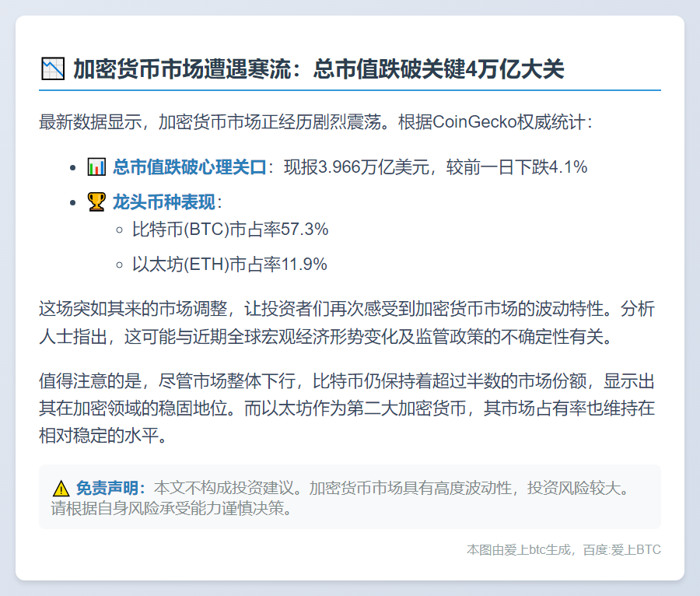Toggle the hollow circle bullet before 以太坊(ETH)
The width and height of the screenshot is (700, 596).
pos(117,265)
